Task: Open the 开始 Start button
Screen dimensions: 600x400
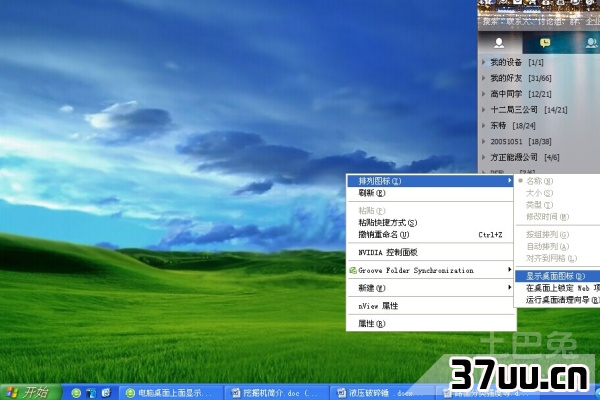Action: (30, 392)
